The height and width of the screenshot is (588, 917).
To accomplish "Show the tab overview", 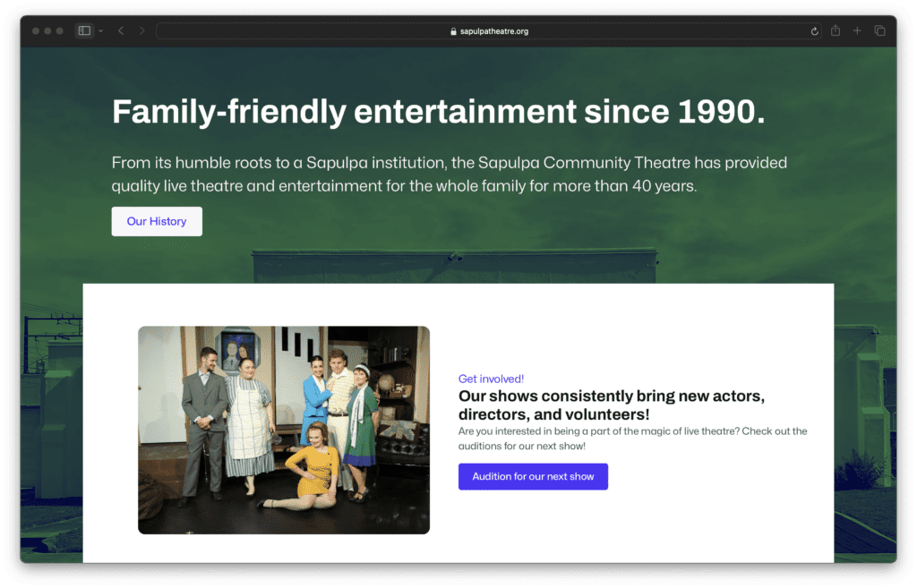I will 879,30.
